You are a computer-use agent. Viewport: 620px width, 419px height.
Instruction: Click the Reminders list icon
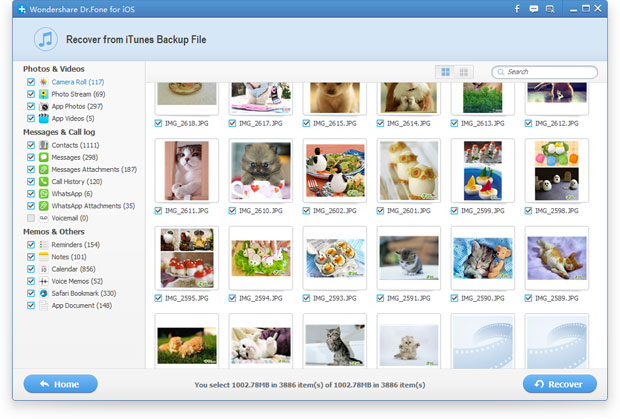43,245
